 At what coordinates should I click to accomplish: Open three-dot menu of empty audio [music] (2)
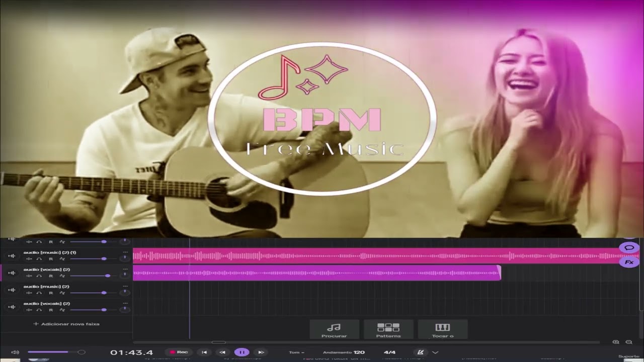125,286
